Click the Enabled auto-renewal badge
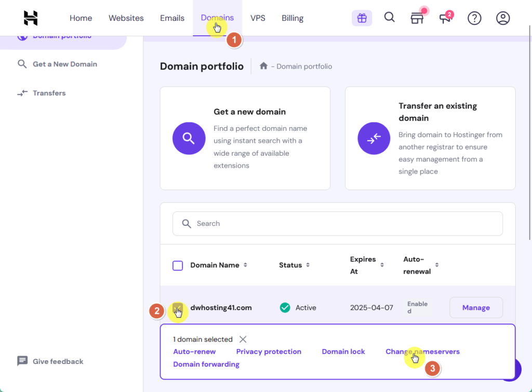Image resolution: width=532 pixels, height=392 pixels. [x=417, y=307]
